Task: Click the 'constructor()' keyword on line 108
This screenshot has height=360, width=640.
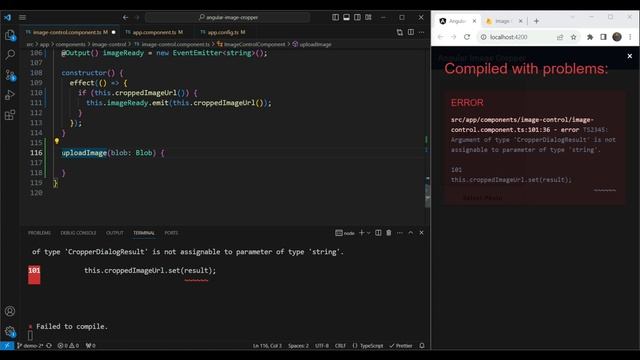Action: point(88,73)
